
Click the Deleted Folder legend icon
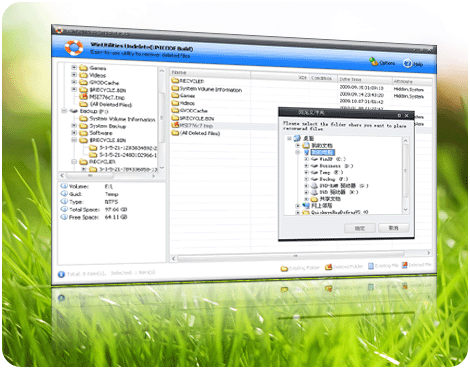coord(328,267)
